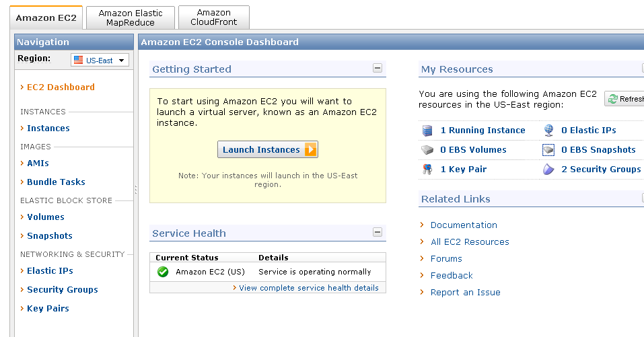Image resolution: width=644 pixels, height=337 pixels.
Task: Click the Key Pair icon
Action: click(427, 170)
